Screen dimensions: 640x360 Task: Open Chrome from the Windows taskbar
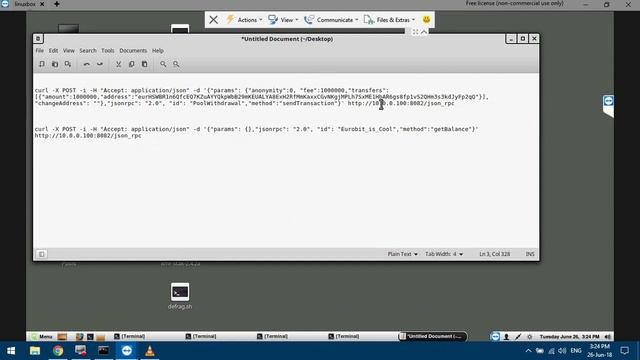[x=58, y=351]
